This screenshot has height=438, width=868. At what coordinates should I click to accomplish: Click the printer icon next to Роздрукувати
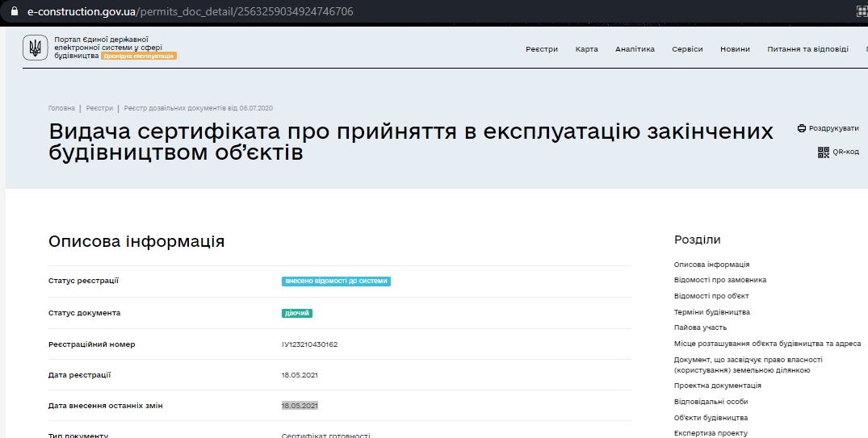802,128
